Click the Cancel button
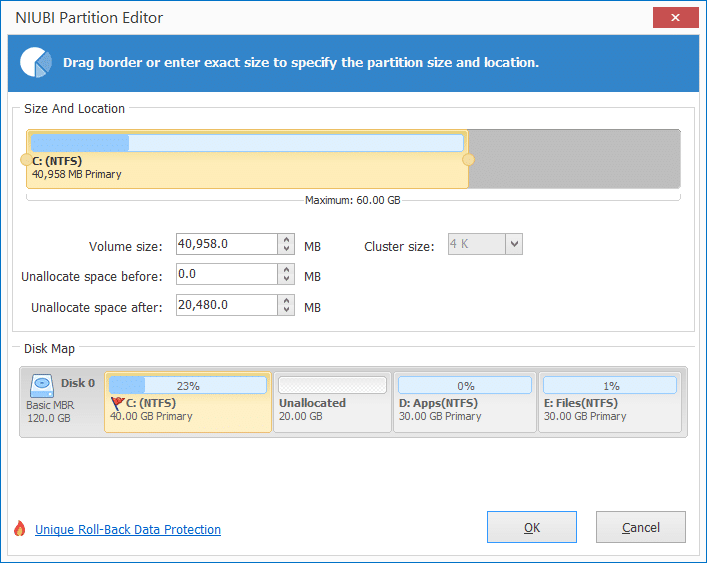 coord(641,527)
